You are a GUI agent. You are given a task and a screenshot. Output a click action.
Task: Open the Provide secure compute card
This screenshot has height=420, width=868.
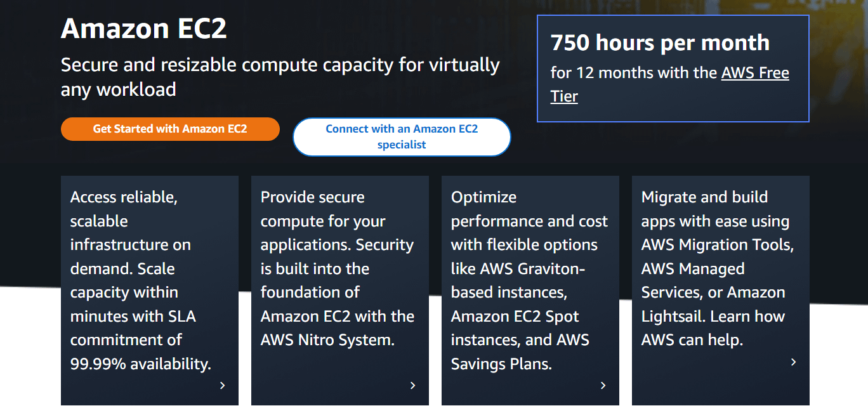340,291
